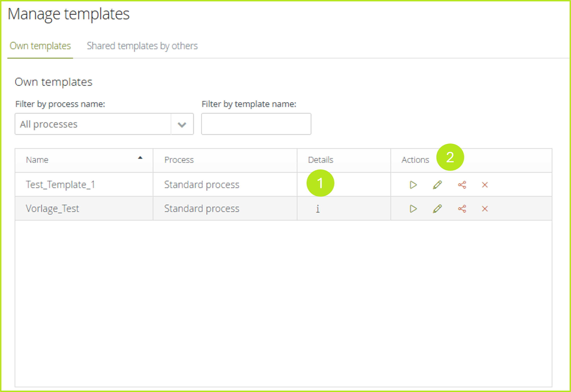
Task: Open the All processes dropdown arrow
Action: 182,124
